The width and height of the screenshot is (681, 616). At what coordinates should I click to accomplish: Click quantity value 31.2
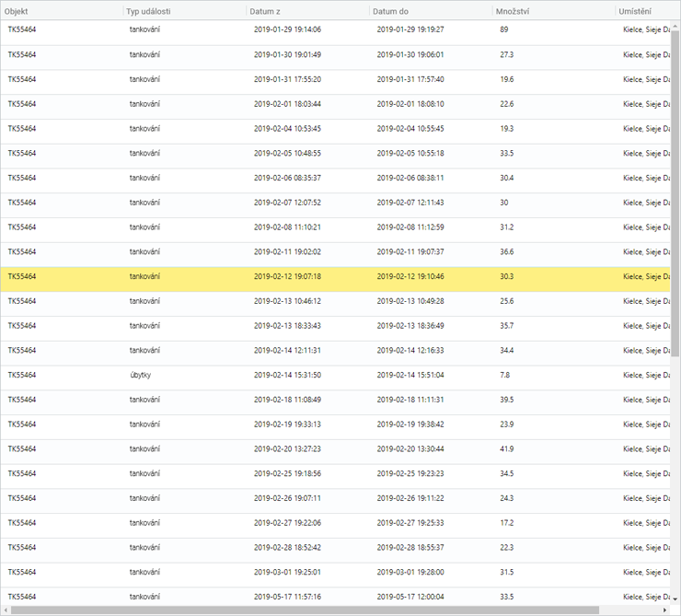coord(506,227)
